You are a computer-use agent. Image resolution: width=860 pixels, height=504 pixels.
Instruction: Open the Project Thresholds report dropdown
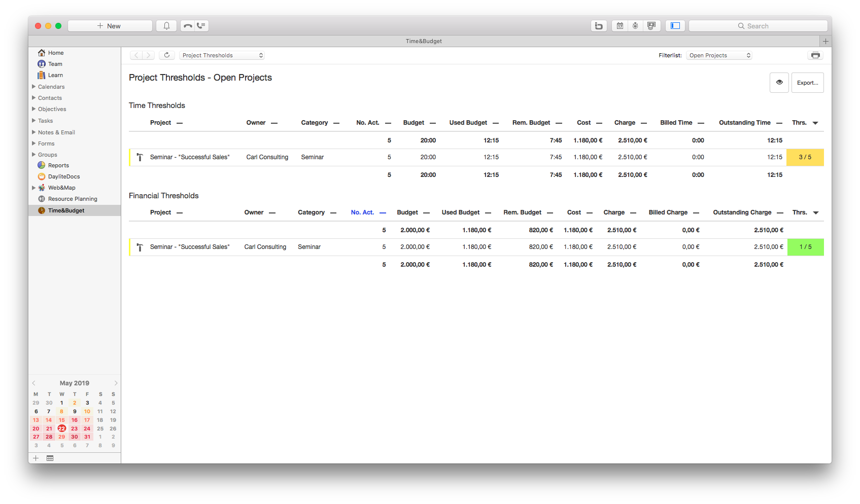click(x=222, y=55)
